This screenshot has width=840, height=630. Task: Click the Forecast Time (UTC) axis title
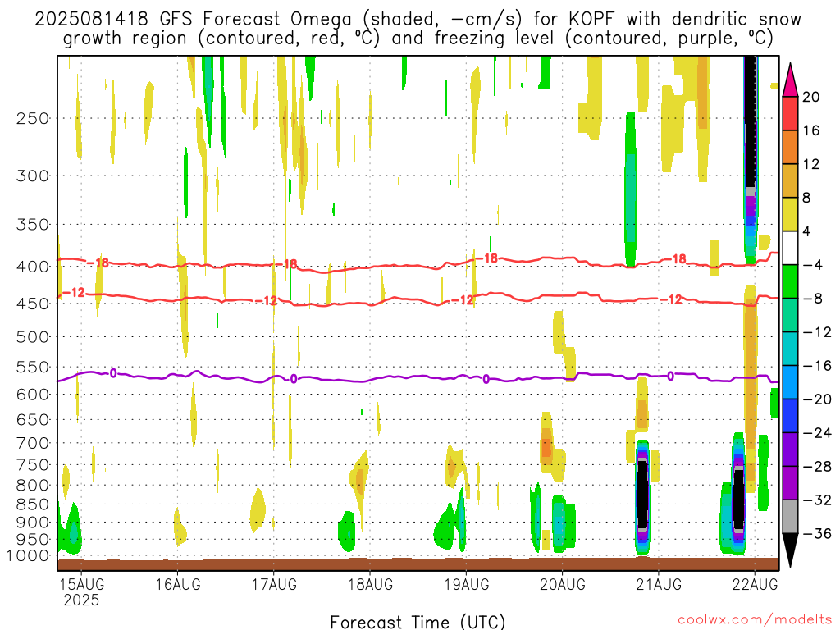(x=418, y=622)
